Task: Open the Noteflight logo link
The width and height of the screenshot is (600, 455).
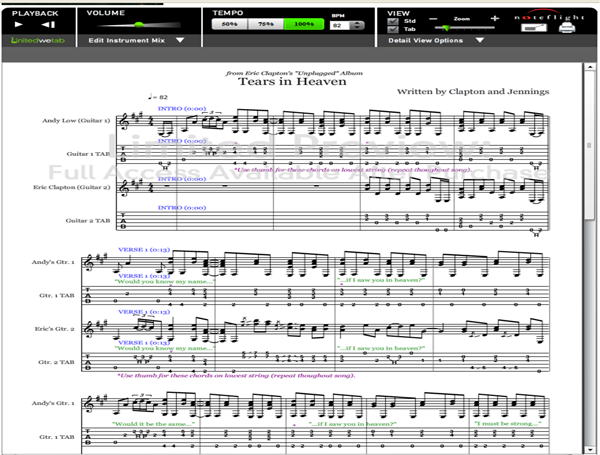Action: (549, 16)
